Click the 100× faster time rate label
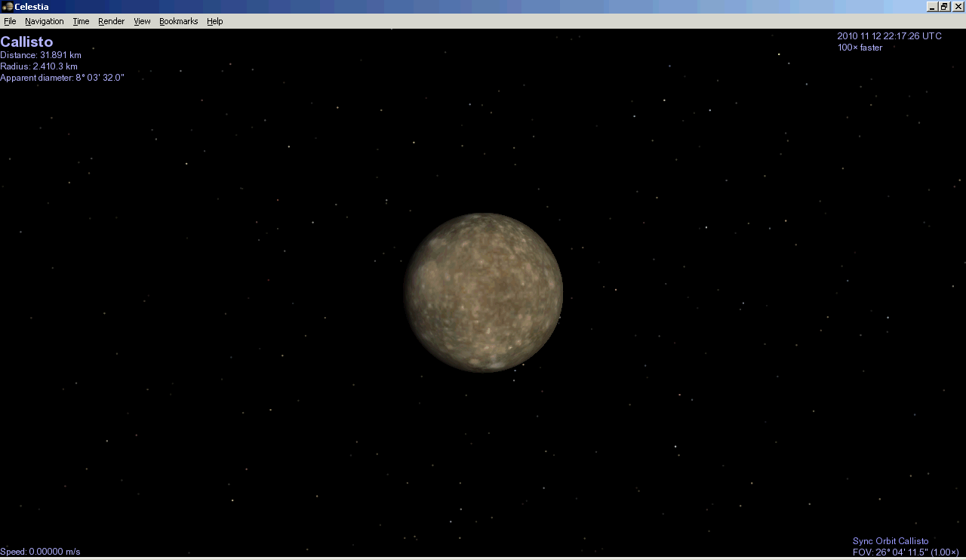The width and height of the screenshot is (966, 560). coord(860,48)
